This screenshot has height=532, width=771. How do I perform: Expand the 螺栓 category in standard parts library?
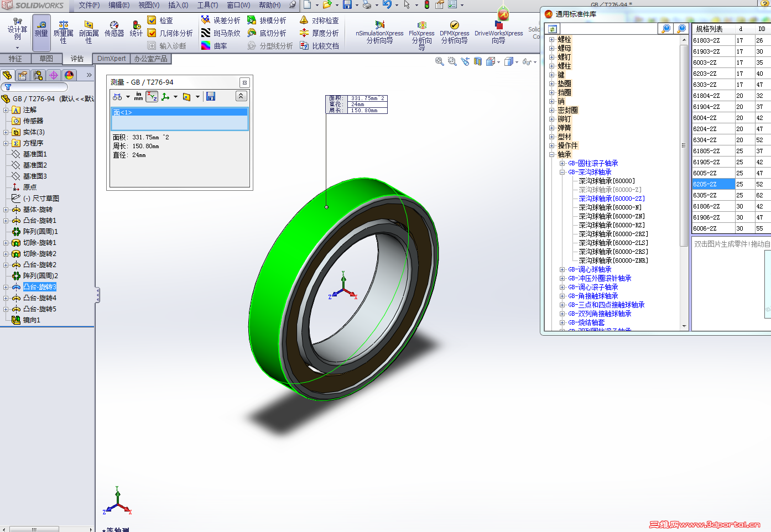[x=551, y=39]
